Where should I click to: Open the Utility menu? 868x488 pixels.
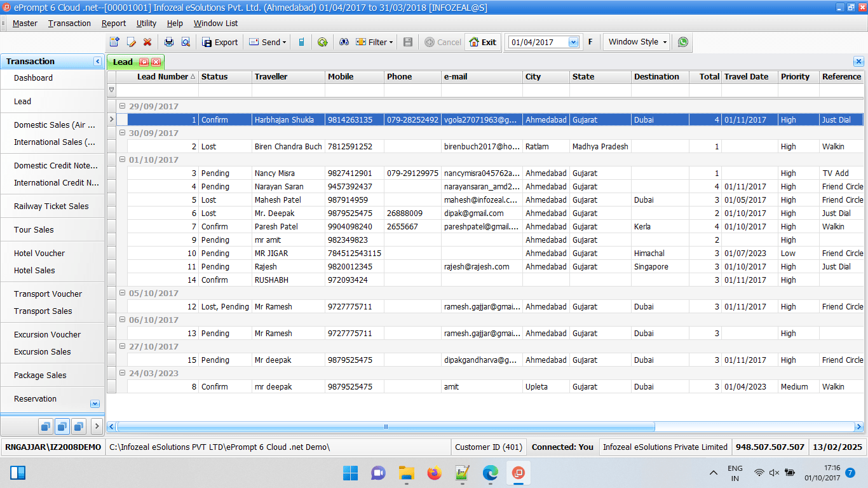point(146,23)
